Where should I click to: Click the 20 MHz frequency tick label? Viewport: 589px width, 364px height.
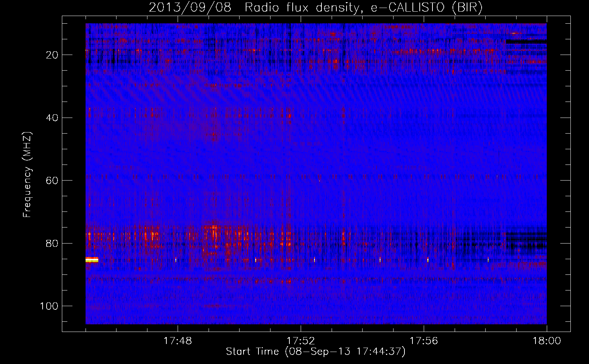(52, 55)
